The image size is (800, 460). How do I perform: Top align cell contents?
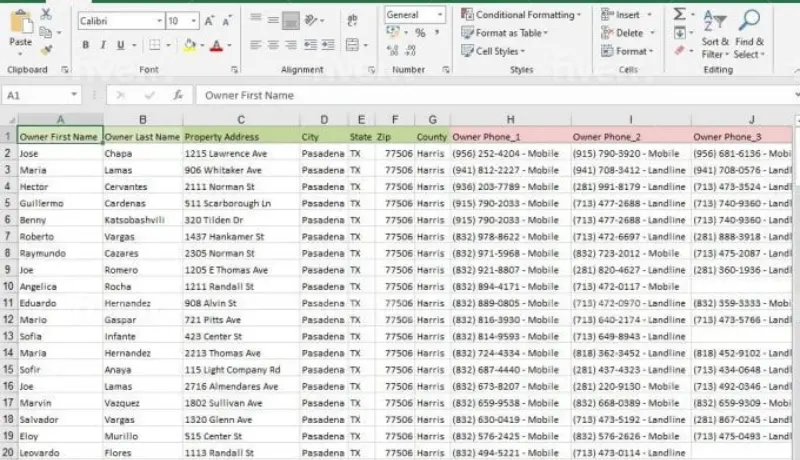pos(256,20)
